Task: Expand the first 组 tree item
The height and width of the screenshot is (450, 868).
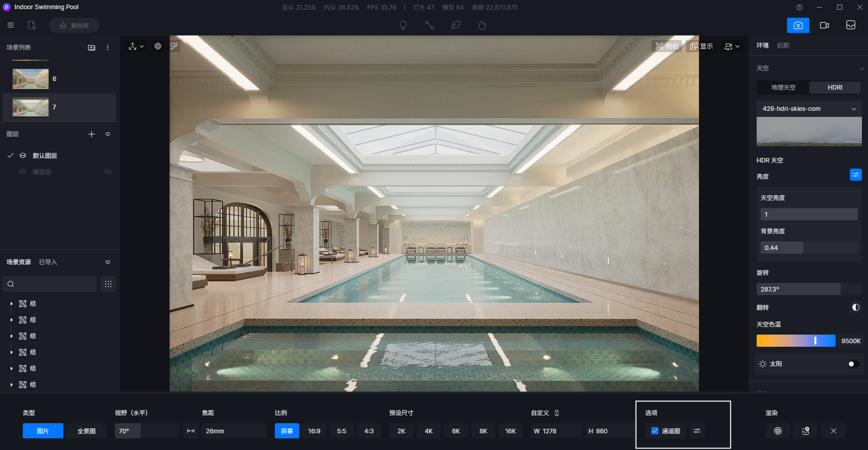Action: (x=11, y=304)
